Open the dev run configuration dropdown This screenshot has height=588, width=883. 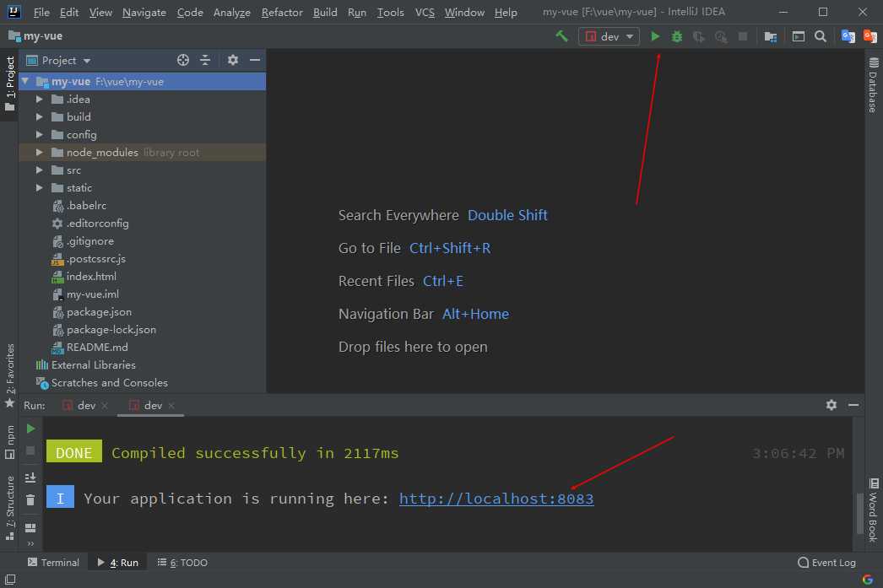[x=609, y=36]
